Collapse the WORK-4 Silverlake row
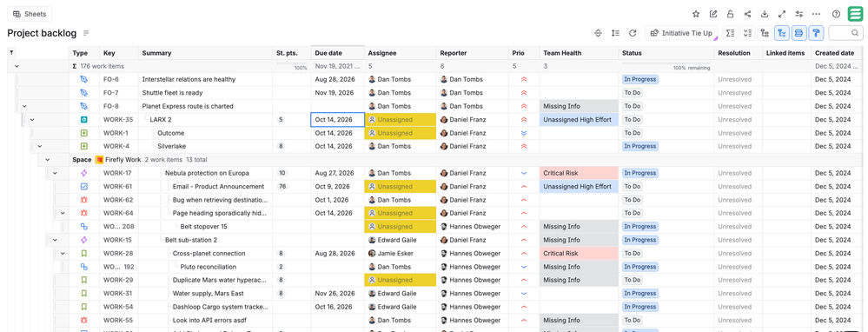The height and width of the screenshot is (332, 868). (x=40, y=146)
